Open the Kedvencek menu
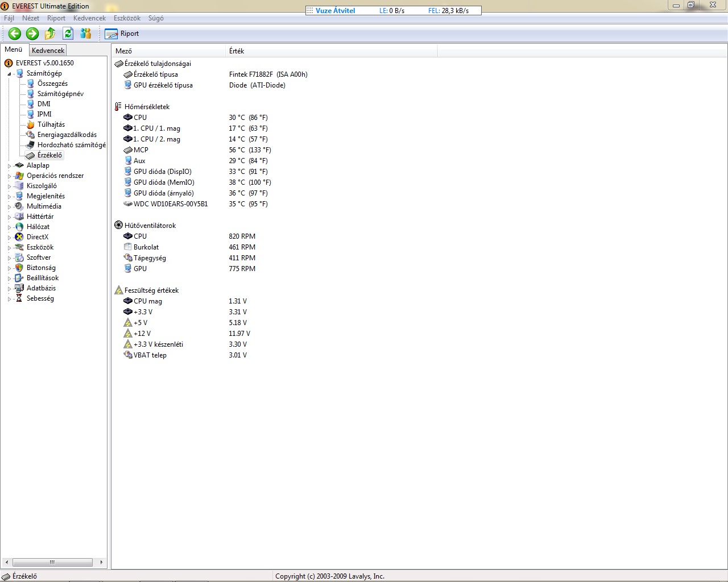Screen dimensions: 728x582 pos(89,18)
